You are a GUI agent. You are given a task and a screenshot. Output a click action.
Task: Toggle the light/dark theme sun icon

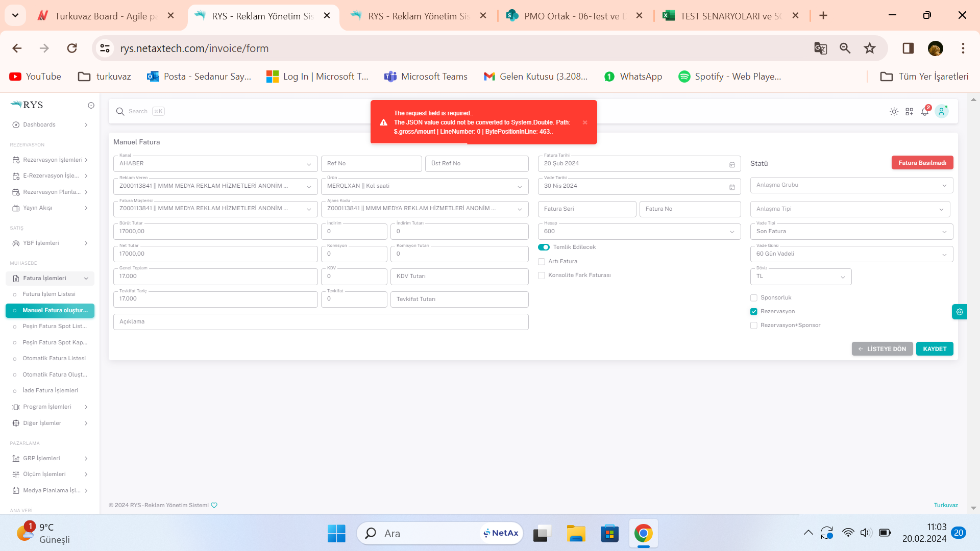click(894, 112)
